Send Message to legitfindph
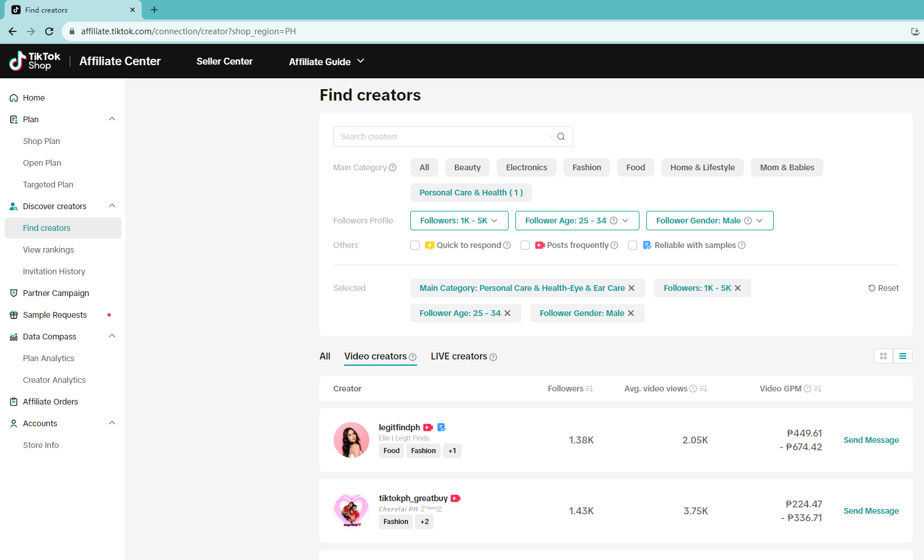The height and width of the screenshot is (560, 924). coord(871,440)
